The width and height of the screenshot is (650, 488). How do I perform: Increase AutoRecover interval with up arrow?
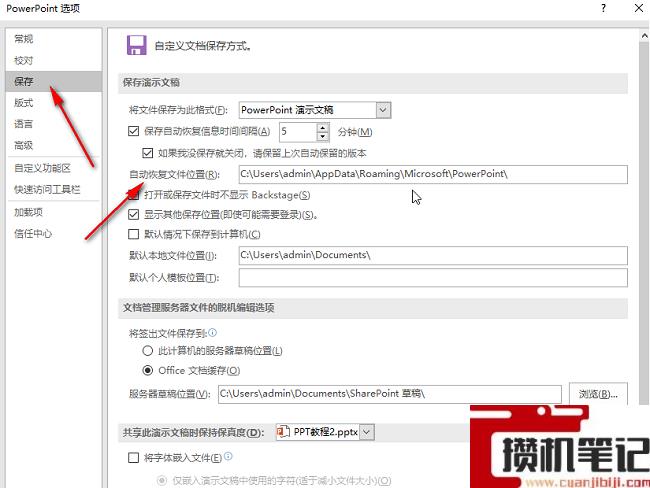(323, 128)
